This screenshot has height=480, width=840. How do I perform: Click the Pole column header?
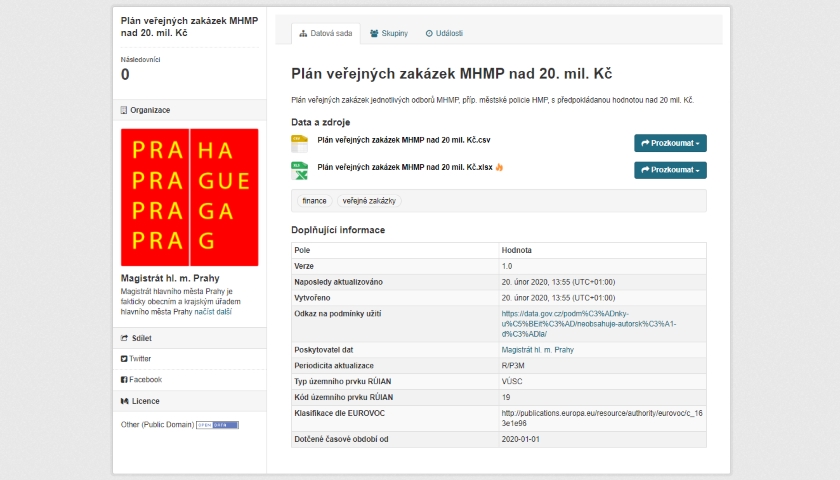tap(302, 250)
